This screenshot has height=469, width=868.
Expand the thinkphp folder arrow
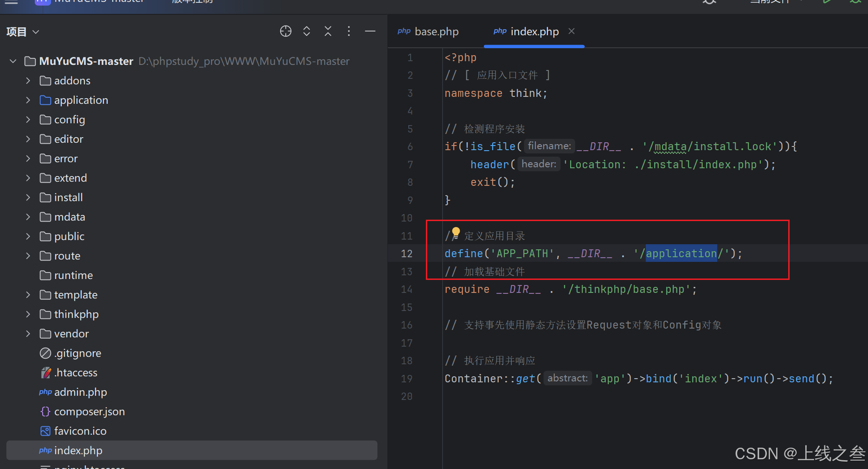pos(28,314)
